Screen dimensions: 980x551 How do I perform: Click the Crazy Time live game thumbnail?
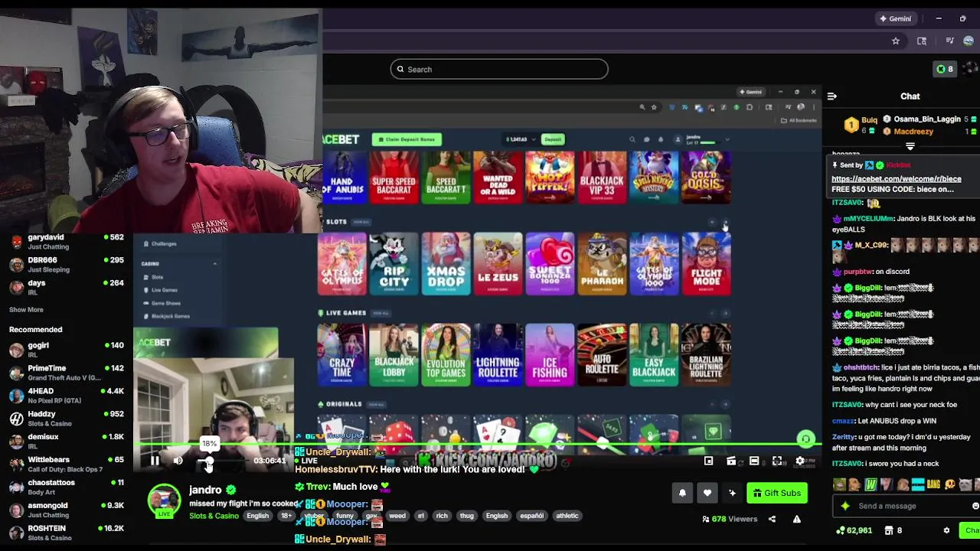click(x=342, y=354)
